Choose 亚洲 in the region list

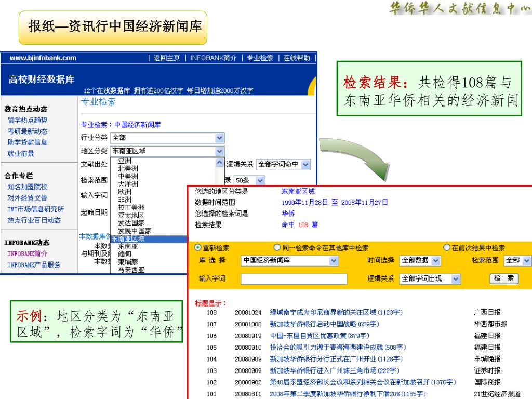tap(125, 161)
